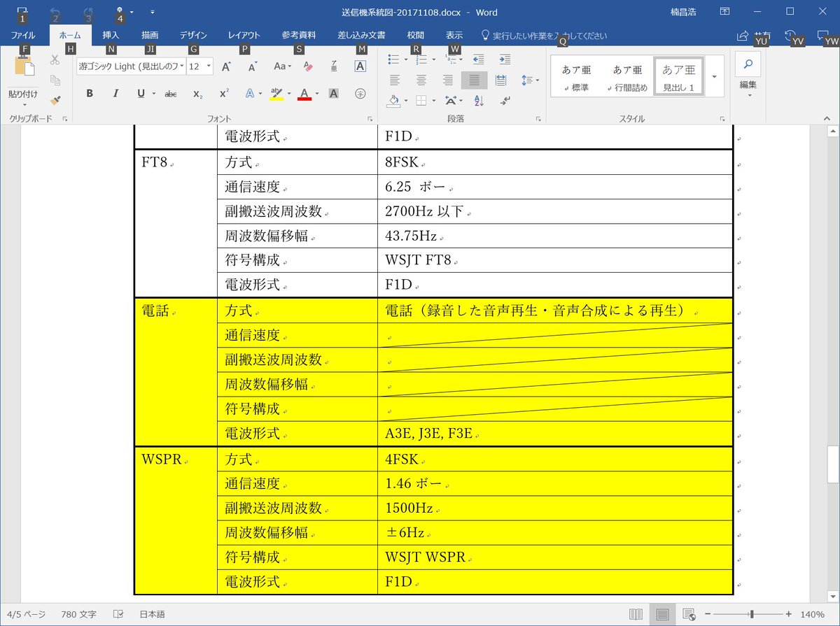Open the Share icon at top right
The image size is (840, 626).
coord(743,36)
